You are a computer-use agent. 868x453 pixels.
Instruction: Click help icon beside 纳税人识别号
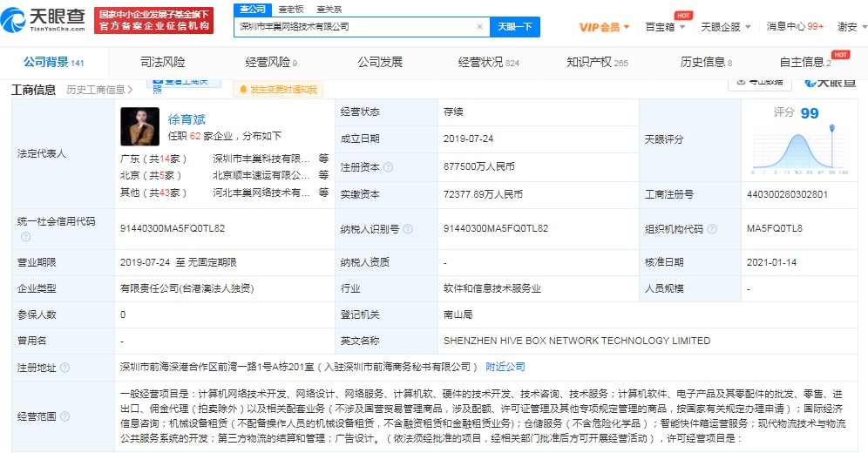pyautogui.click(x=408, y=229)
